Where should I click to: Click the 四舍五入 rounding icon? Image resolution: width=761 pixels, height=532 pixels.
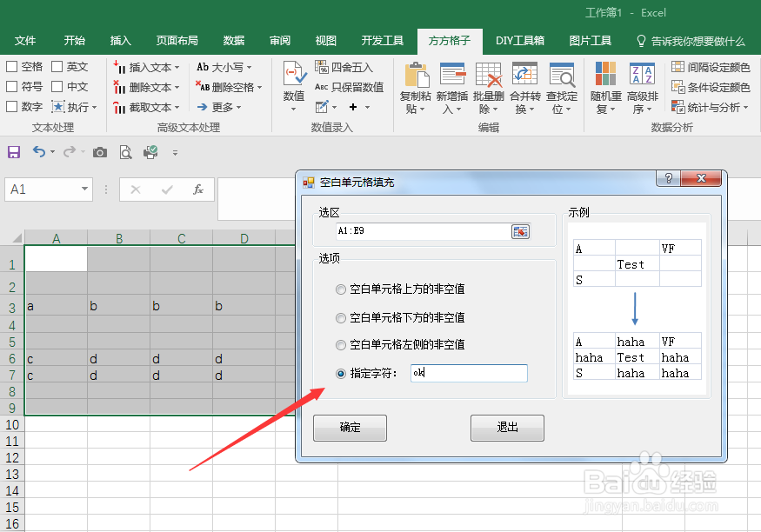[x=321, y=66]
